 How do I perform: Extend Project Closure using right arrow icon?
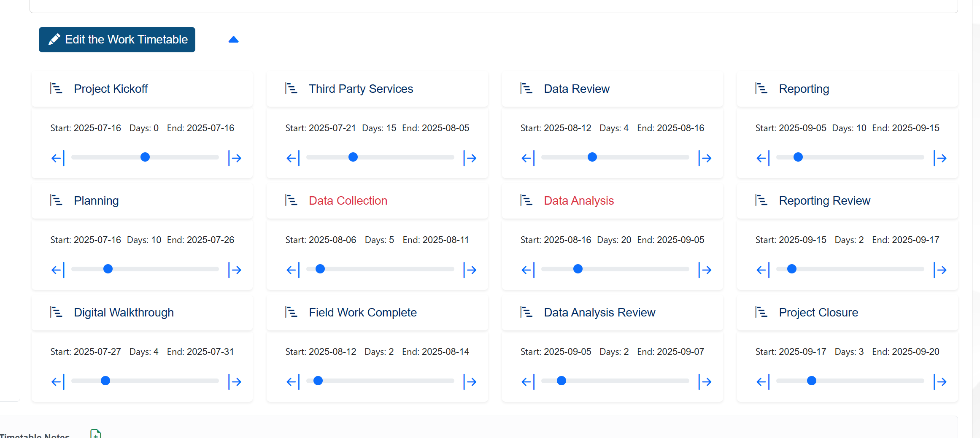940,382
